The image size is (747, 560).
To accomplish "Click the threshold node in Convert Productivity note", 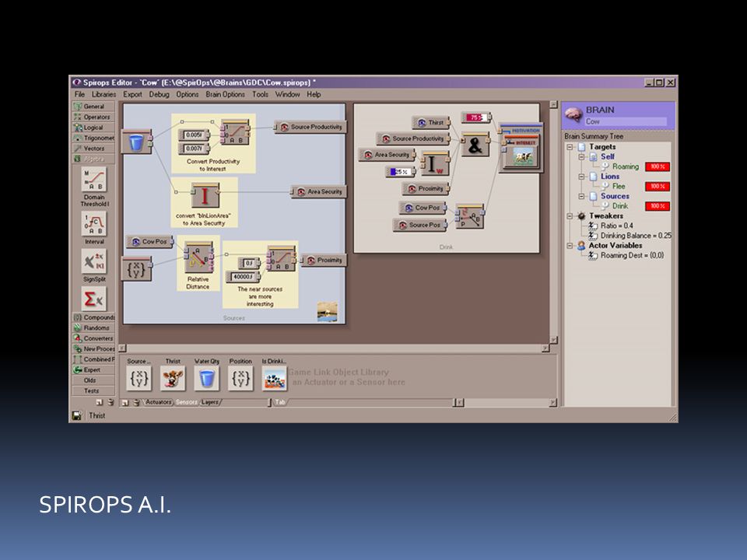I will tap(235, 133).
